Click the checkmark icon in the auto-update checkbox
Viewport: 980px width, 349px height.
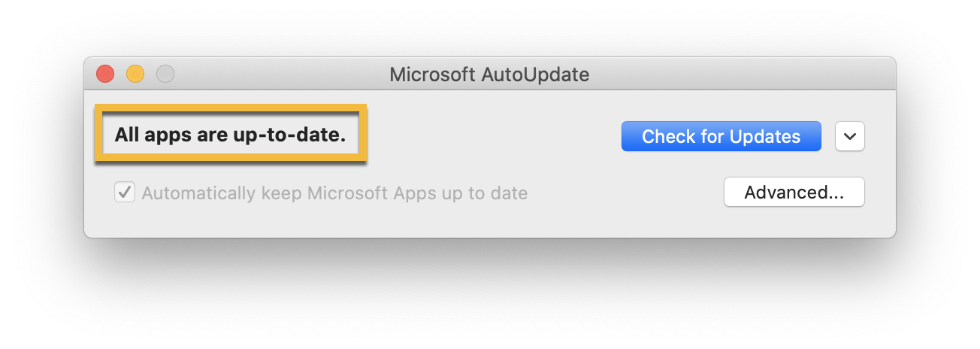tap(124, 193)
